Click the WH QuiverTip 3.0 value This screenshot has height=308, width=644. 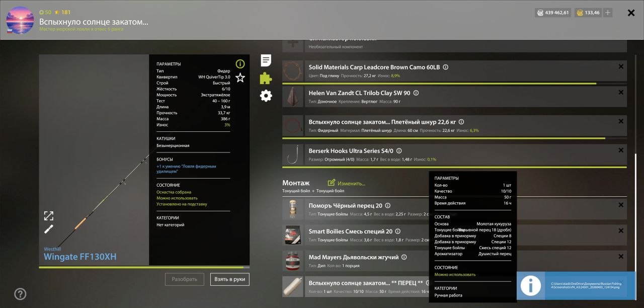[x=214, y=77]
